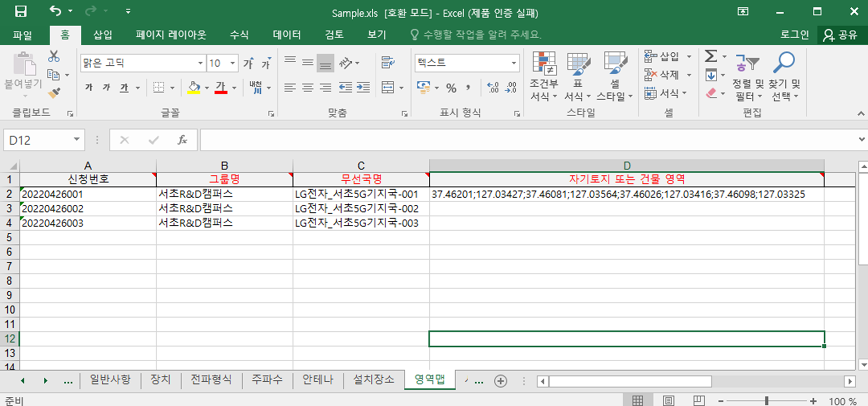
Task: Open Conditional Formatting (조건부 서식)
Action: coord(544,76)
